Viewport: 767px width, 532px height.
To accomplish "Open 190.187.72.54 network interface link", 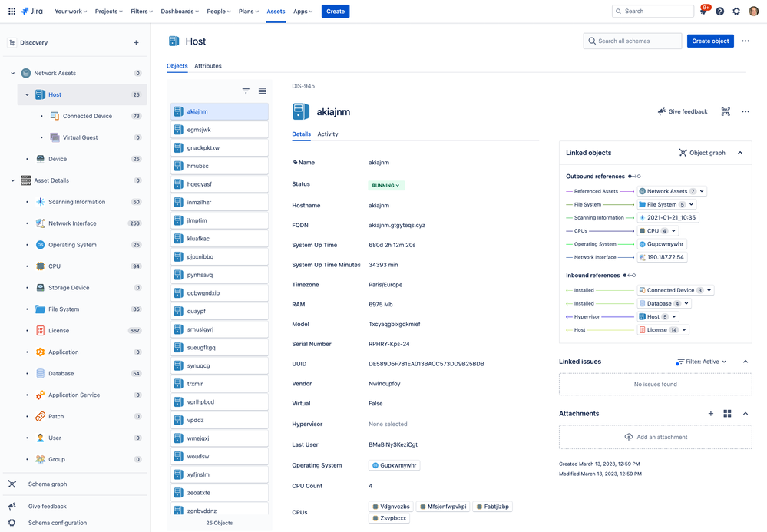I will pyautogui.click(x=663, y=257).
